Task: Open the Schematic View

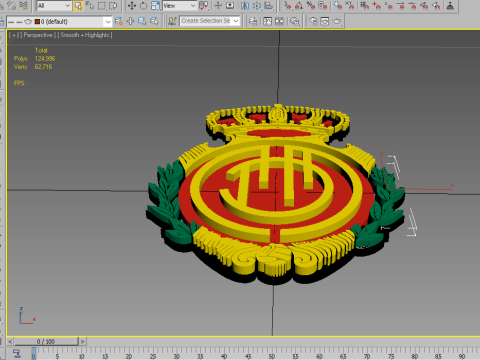Action: tap(279, 21)
